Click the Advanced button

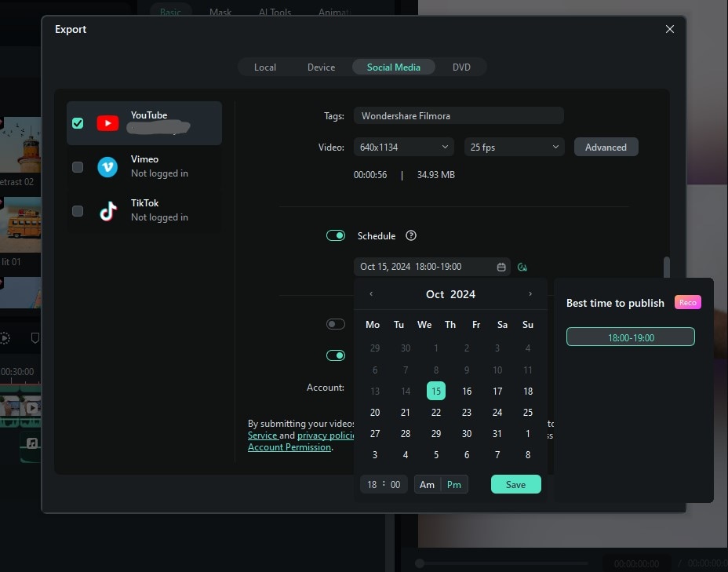coord(606,148)
